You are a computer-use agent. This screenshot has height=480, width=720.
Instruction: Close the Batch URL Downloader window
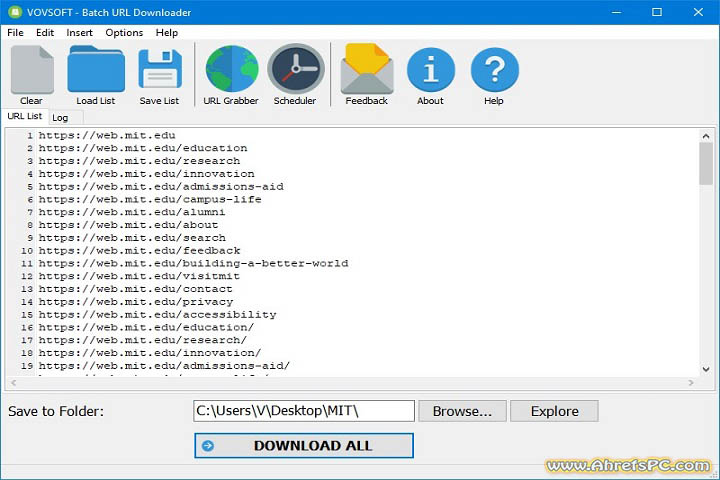click(698, 12)
